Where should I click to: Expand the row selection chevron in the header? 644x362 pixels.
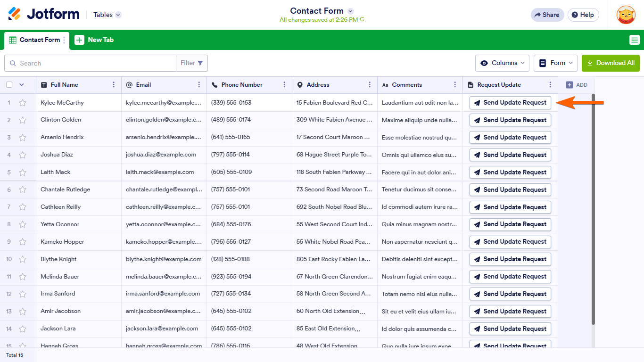(x=21, y=85)
